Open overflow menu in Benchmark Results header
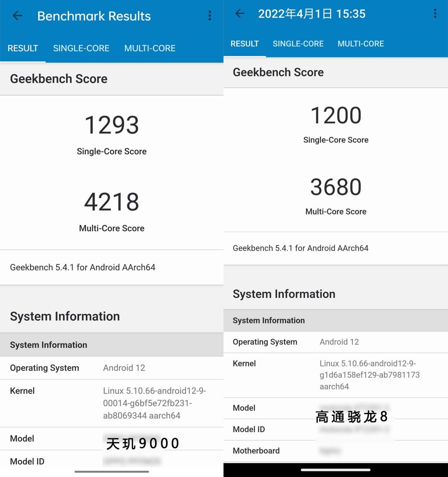448x477 pixels. click(210, 16)
